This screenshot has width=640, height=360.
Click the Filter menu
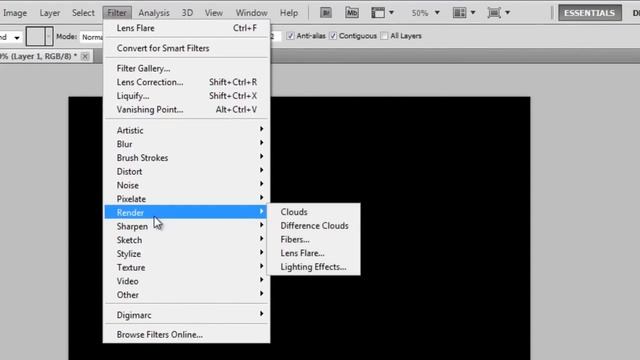click(x=117, y=13)
